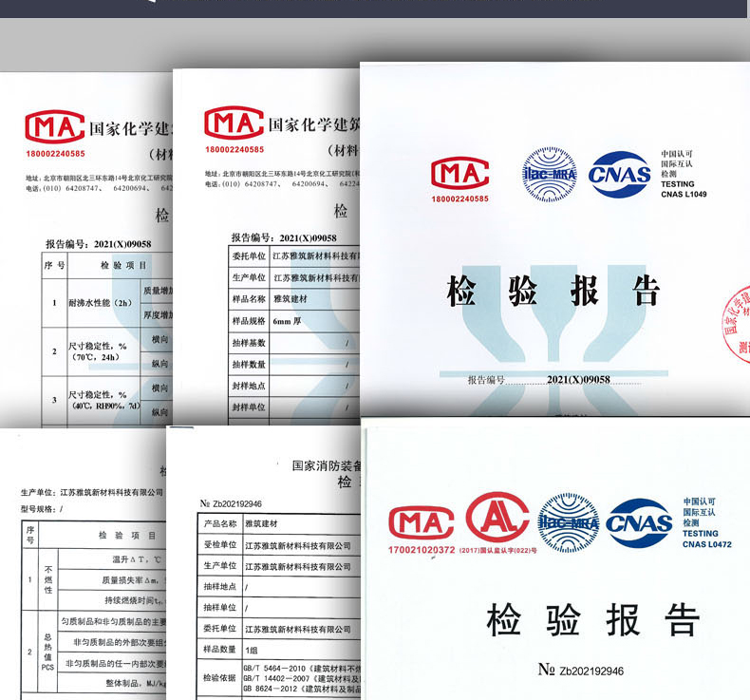Click the 生产单位 cell on the top-middle table
Screen dimensions: 750x700
249,277
